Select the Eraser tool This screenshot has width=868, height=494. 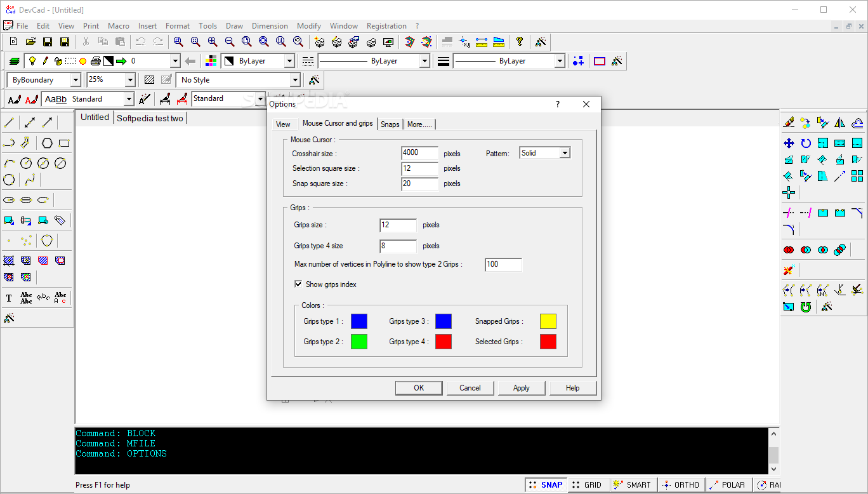789,123
